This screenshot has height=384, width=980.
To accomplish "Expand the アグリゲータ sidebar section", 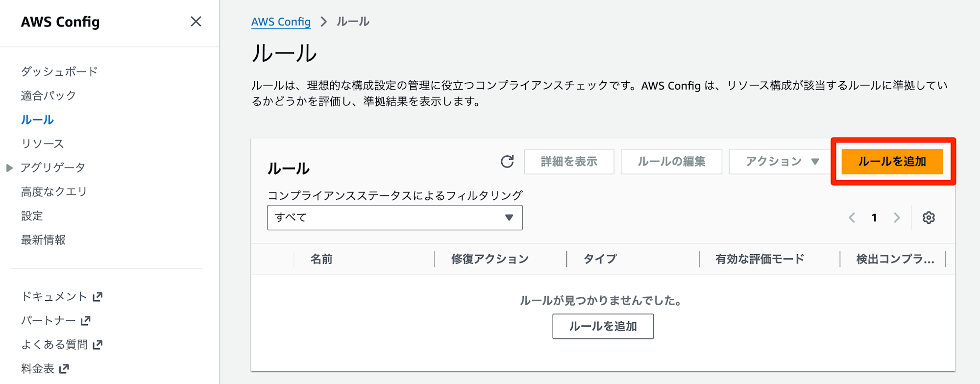I will tap(9, 168).
